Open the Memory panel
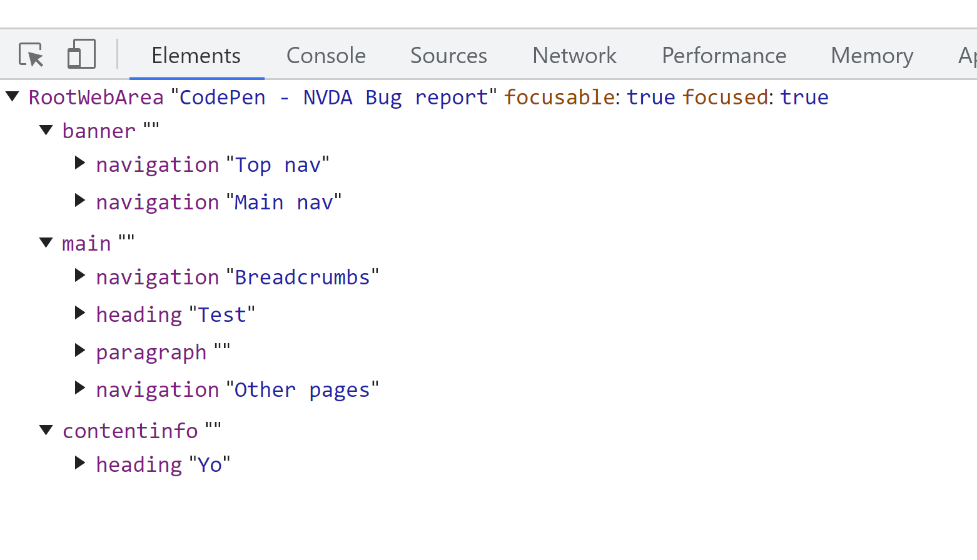Viewport: 977px width, 560px height. pyautogui.click(x=871, y=55)
